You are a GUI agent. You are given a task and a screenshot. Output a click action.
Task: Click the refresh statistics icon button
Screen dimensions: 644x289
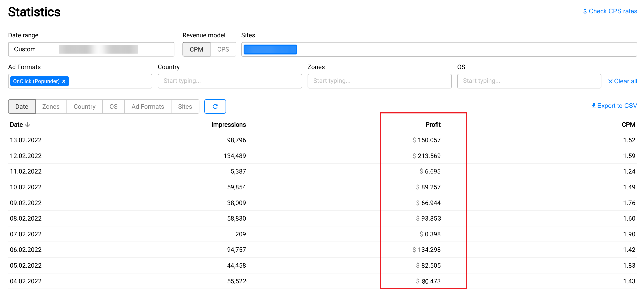(215, 106)
